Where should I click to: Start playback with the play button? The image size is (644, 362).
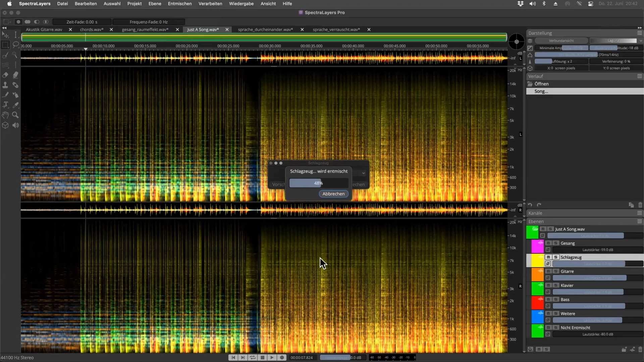pyautogui.click(x=272, y=358)
